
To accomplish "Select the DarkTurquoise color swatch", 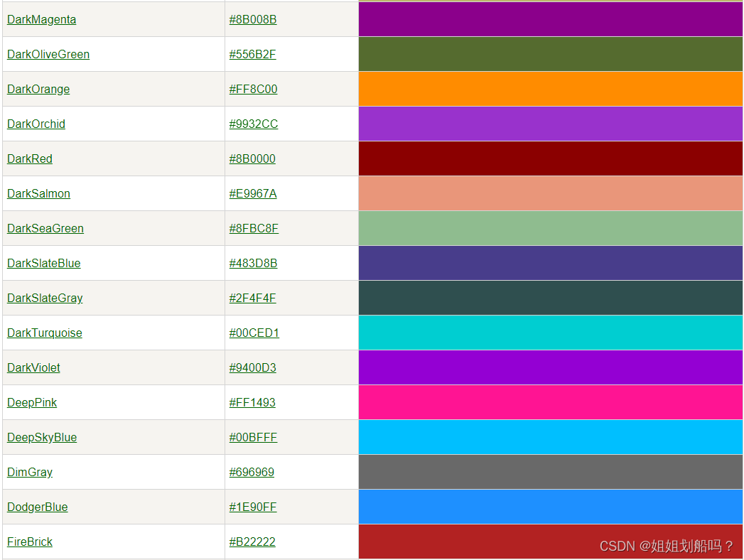I will click(x=551, y=333).
